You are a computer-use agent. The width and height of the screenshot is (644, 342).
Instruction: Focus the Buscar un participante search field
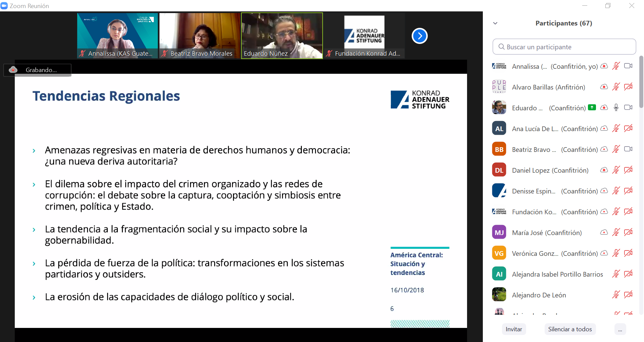pos(564,47)
